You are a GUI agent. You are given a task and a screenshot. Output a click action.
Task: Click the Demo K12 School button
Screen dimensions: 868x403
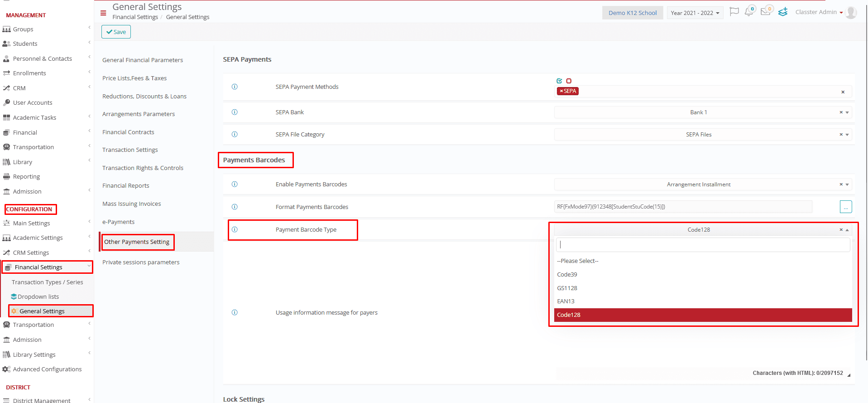tap(633, 13)
